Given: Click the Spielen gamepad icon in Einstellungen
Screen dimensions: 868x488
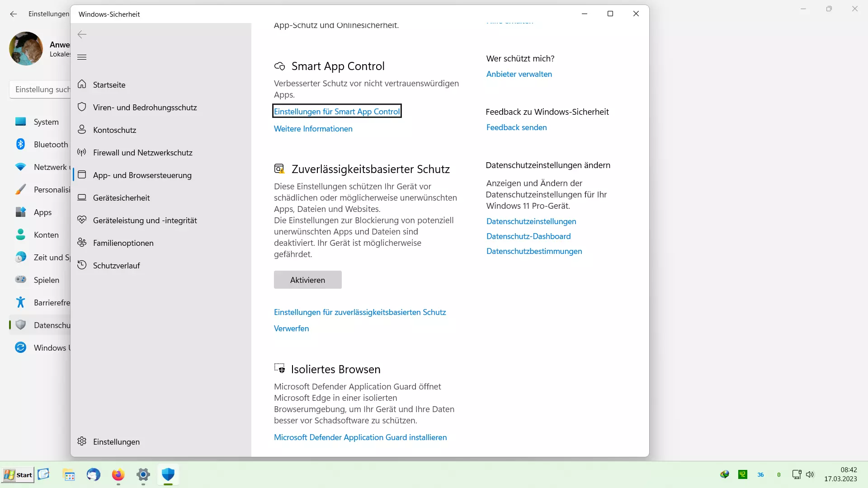Looking at the screenshot, I should pyautogui.click(x=20, y=280).
